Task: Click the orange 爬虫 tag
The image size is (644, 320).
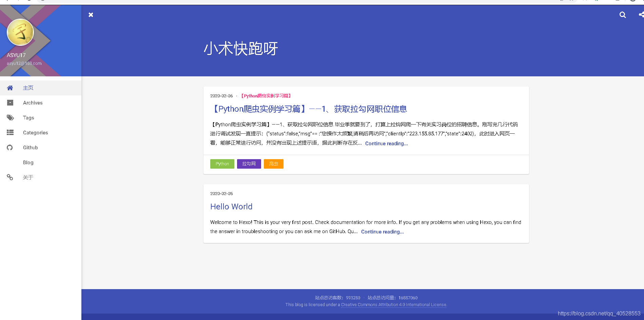Action: [273, 164]
